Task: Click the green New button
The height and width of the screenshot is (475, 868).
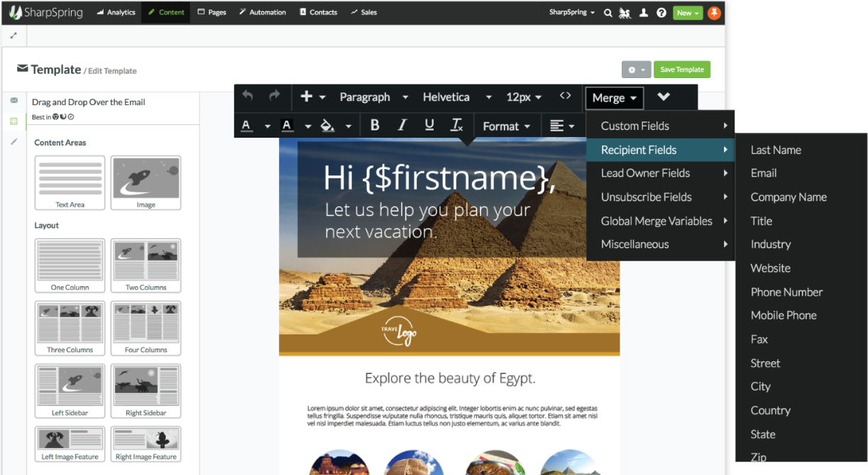Action: (x=687, y=13)
